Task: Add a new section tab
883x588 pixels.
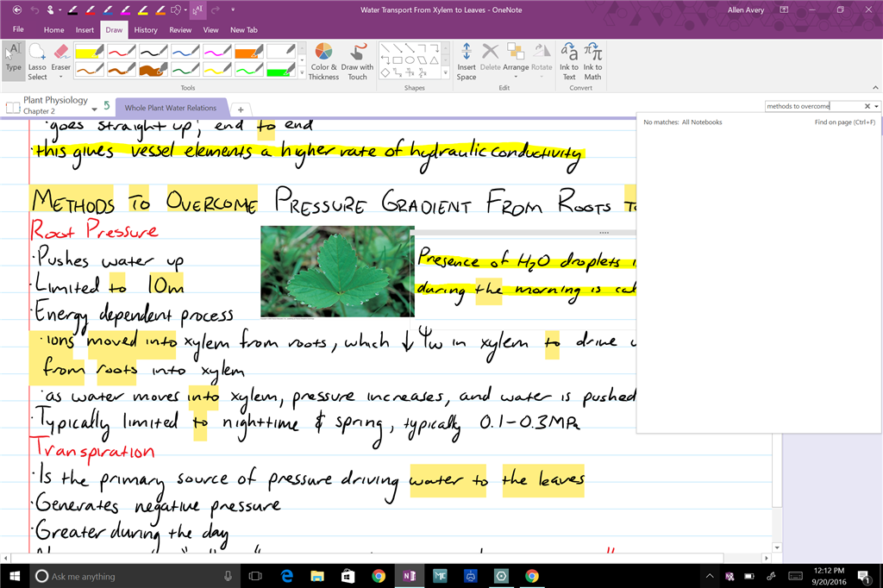Action: point(241,109)
